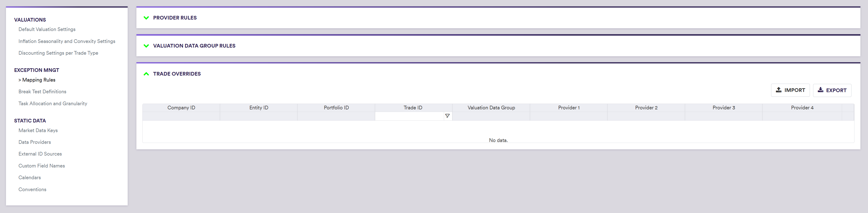Open Inflation Seasonality and Convexity Settings
The width and height of the screenshot is (868, 213).
pos(67,41)
